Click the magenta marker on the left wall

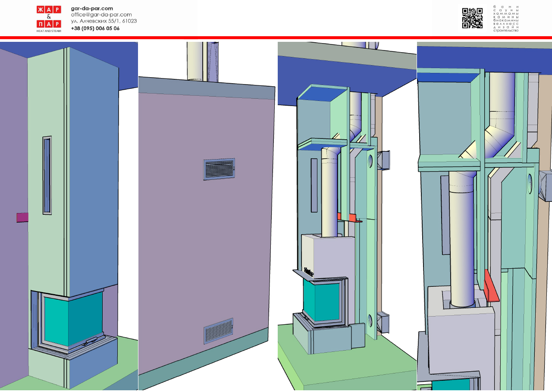click(x=22, y=217)
